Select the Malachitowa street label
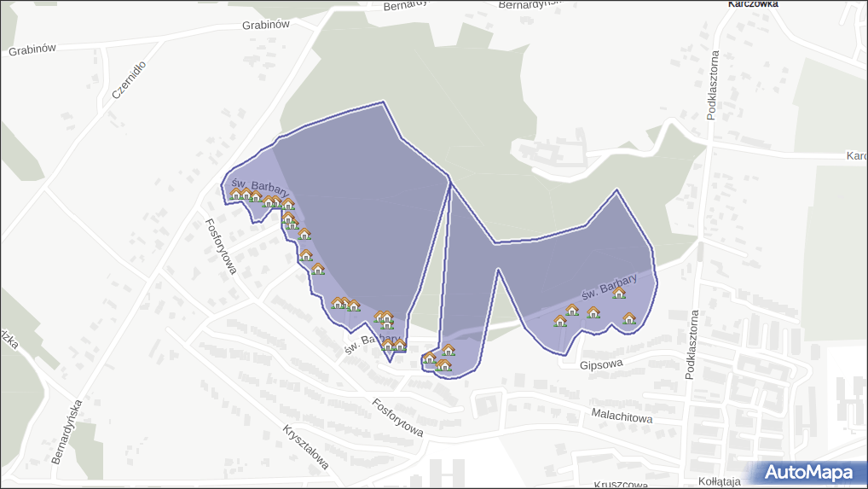Image resolution: width=868 pixels, height=489 pixels. [x=622, y=416]
